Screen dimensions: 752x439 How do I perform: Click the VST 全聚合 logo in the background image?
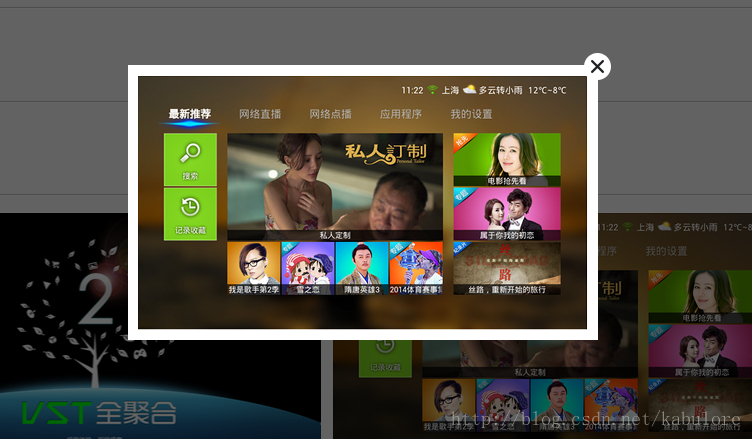tap(99, 413)
